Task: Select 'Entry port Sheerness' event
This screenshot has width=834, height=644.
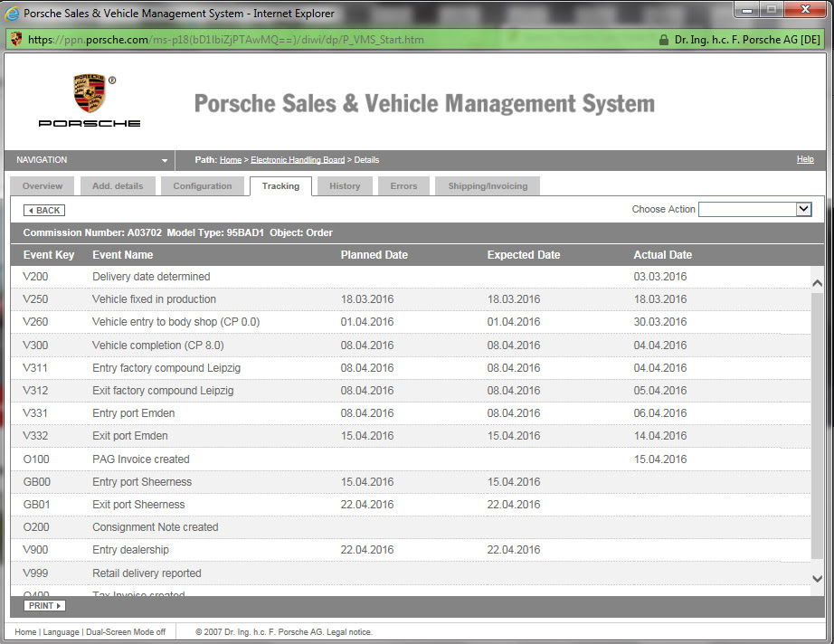Action: (x=142, y=482)
